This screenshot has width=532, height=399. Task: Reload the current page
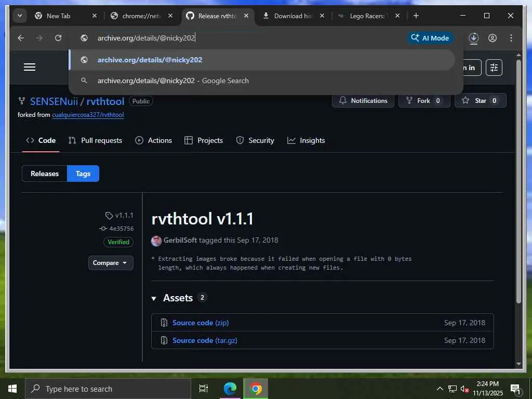click(x=58, y=37)
